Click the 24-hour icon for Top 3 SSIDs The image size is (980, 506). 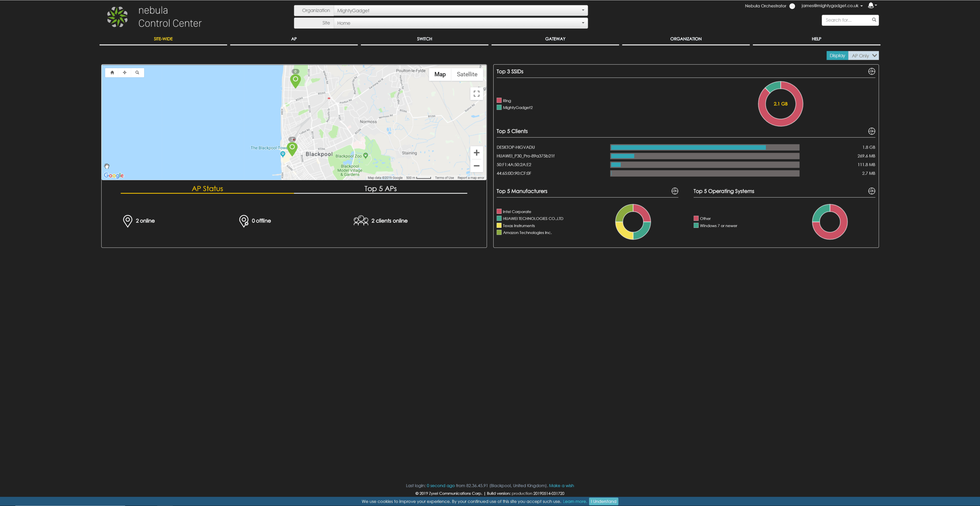(x=872, y=71)
